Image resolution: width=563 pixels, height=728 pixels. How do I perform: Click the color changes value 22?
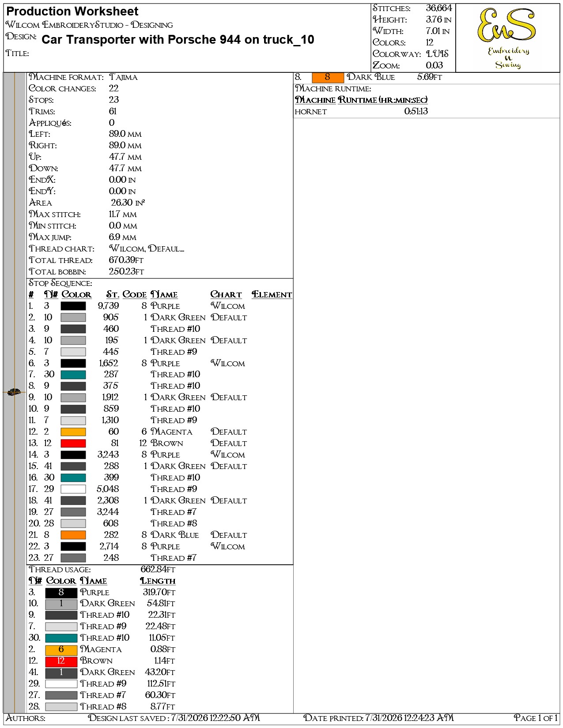tap(114, 89)
